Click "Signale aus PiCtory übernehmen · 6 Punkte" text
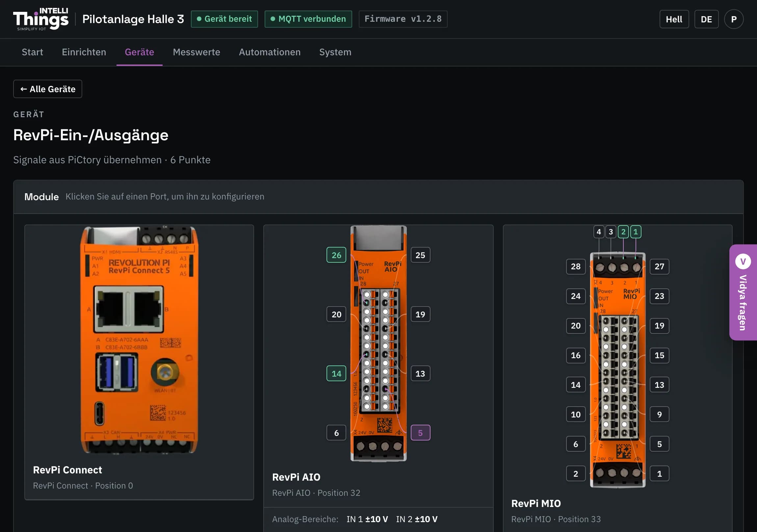This screenshot has width=757, height=532. click(112, 160)
